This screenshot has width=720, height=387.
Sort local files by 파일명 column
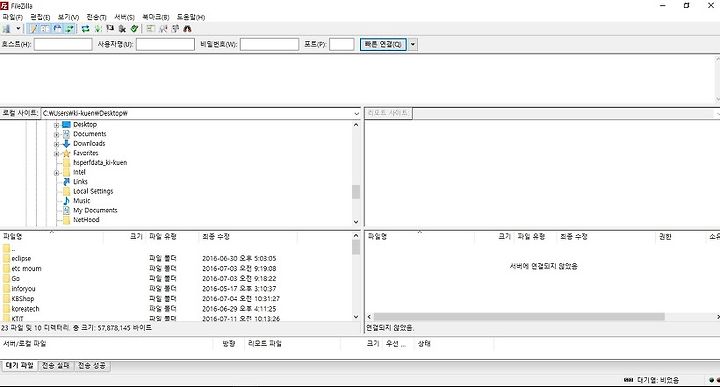click(51, 236)
